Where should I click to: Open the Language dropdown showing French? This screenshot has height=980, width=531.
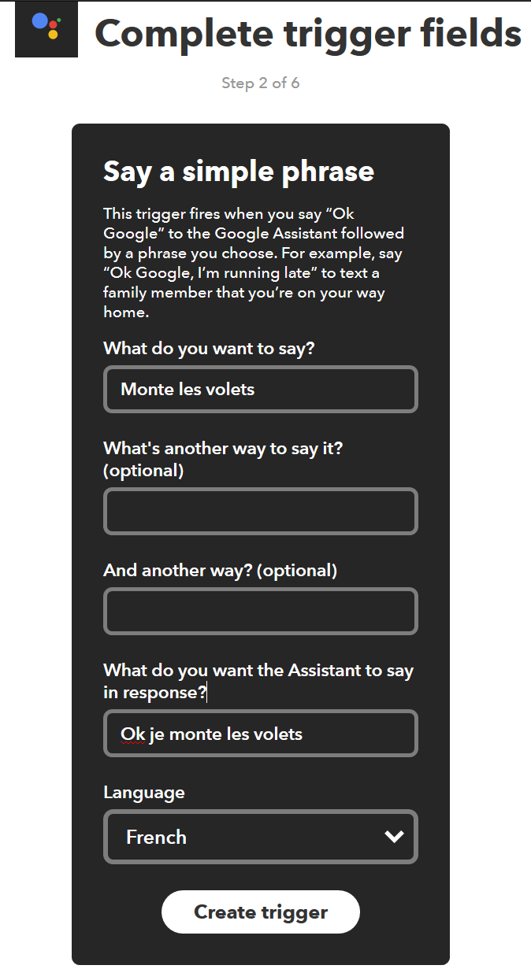(x=260, y=837)
